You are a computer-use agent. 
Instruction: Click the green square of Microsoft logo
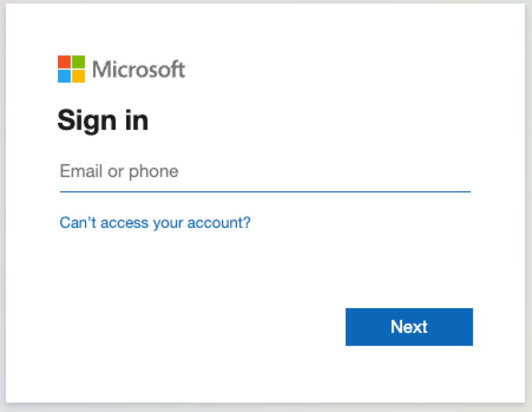click(x=78, y=62)
